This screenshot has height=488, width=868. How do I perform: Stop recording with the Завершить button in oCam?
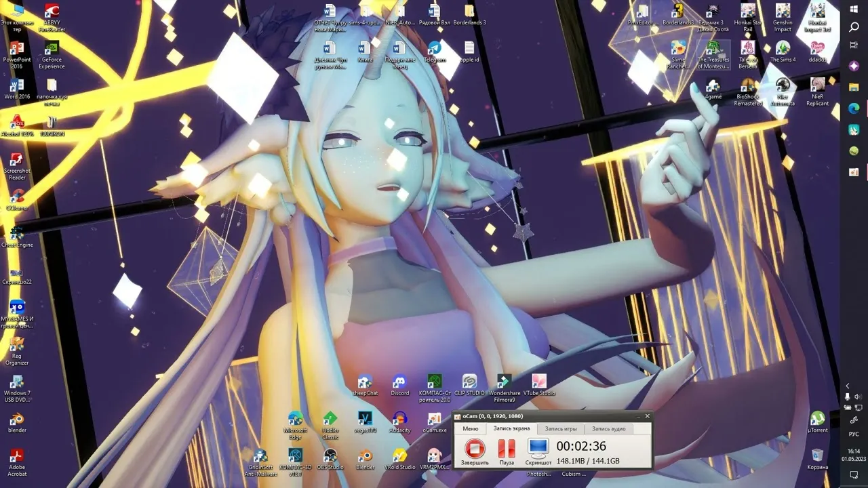[475, 451]
